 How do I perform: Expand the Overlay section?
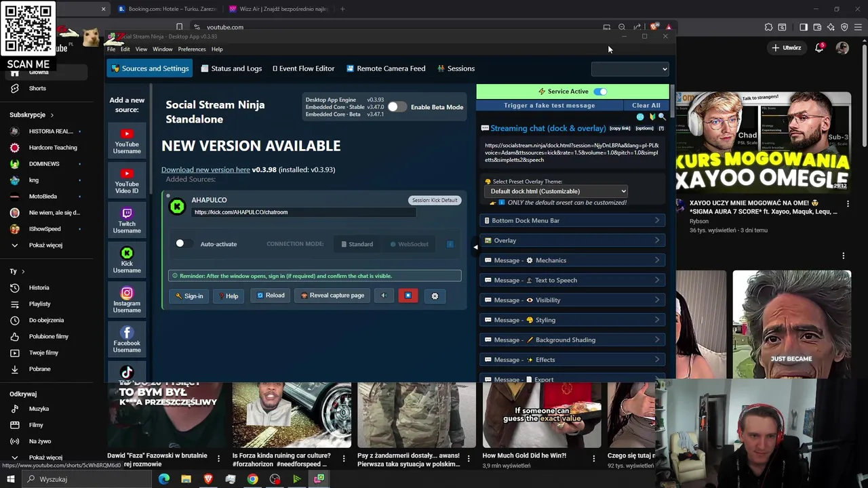[572, 241]
